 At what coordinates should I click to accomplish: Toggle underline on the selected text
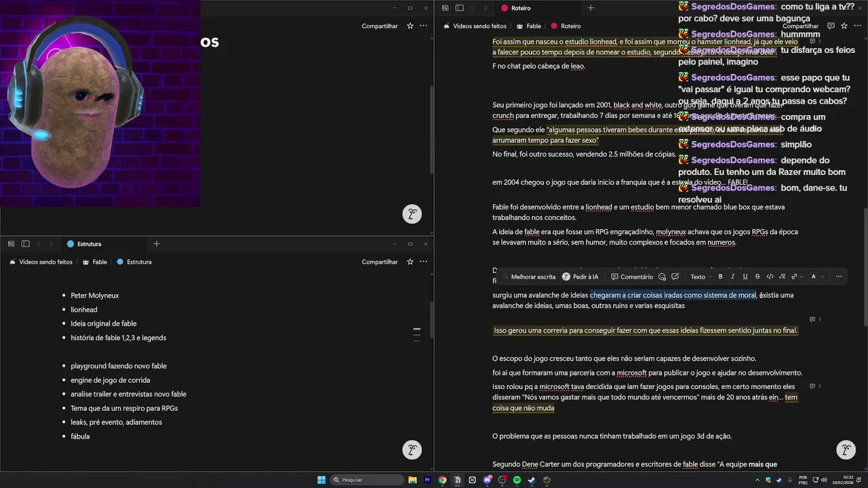click(745, 277)
